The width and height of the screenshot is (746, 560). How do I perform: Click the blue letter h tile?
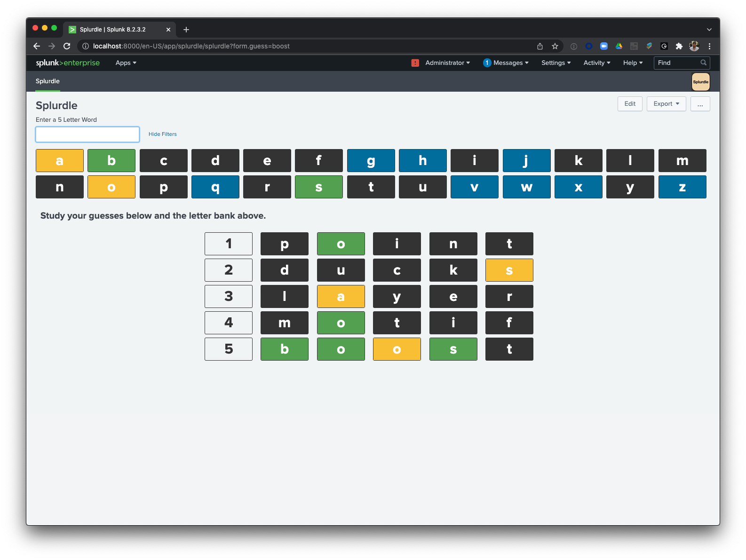coord(423,161)
